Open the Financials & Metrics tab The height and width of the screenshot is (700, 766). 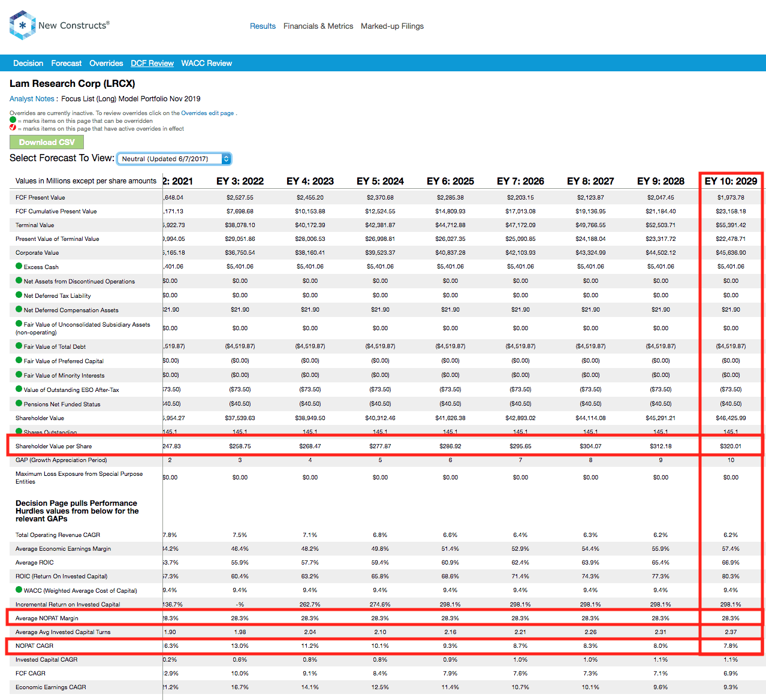coord(318,26)
